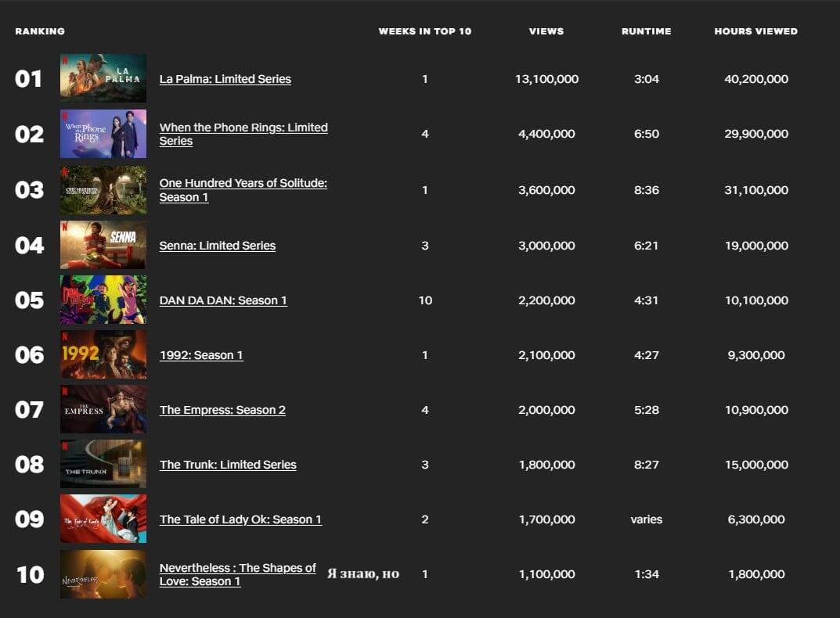
Task: Click the RANKING column header
Action: (40, 31)
